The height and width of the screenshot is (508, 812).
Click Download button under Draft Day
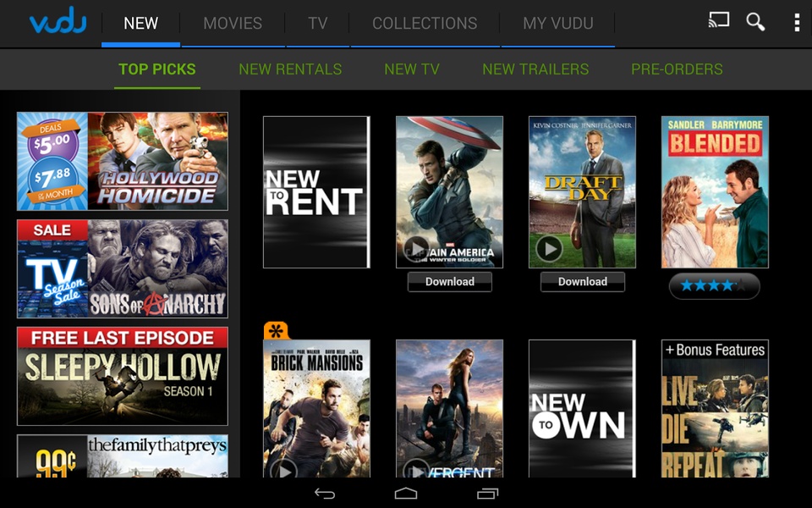[x=582, y=282]
